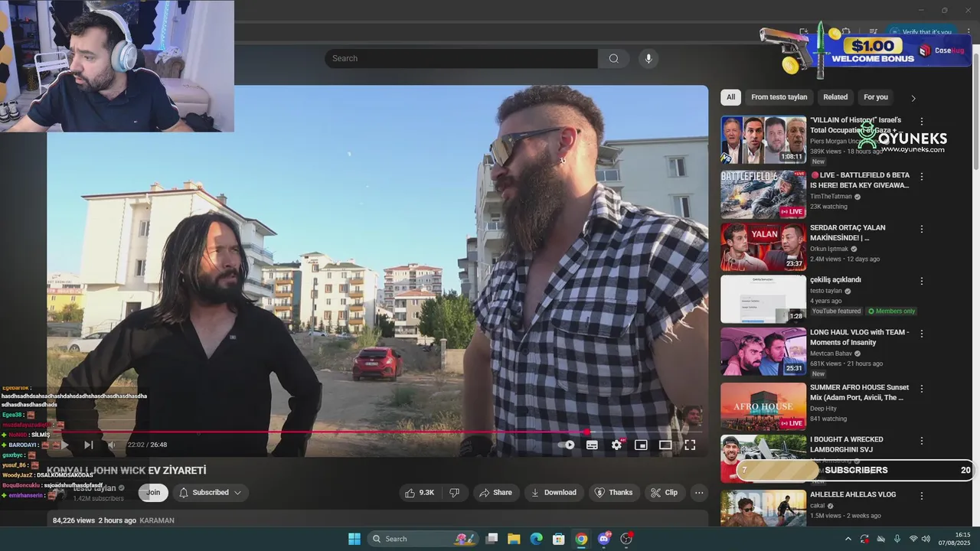Open the AHLELELE AHLELAS VLOG thumbnail

coord(763,507)
